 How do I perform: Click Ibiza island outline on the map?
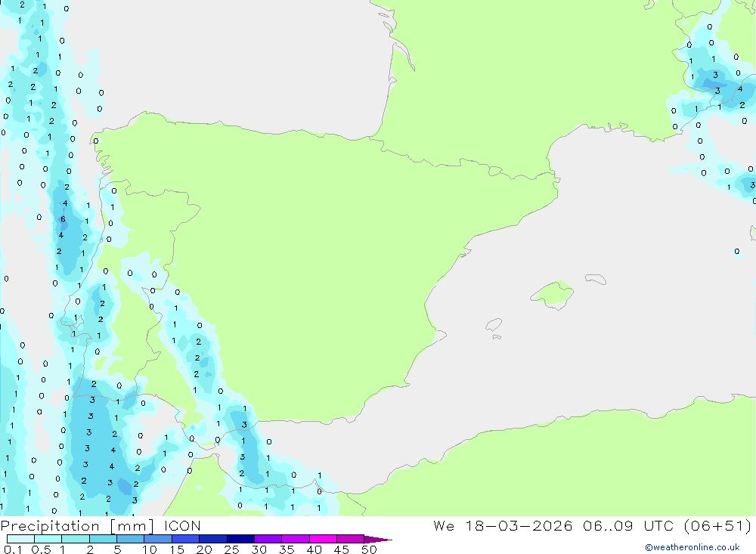[494, 324]
